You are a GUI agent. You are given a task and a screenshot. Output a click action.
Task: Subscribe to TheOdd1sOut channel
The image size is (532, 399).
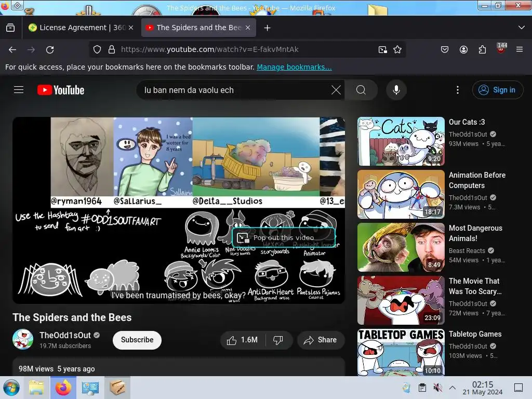click(137, 340)
